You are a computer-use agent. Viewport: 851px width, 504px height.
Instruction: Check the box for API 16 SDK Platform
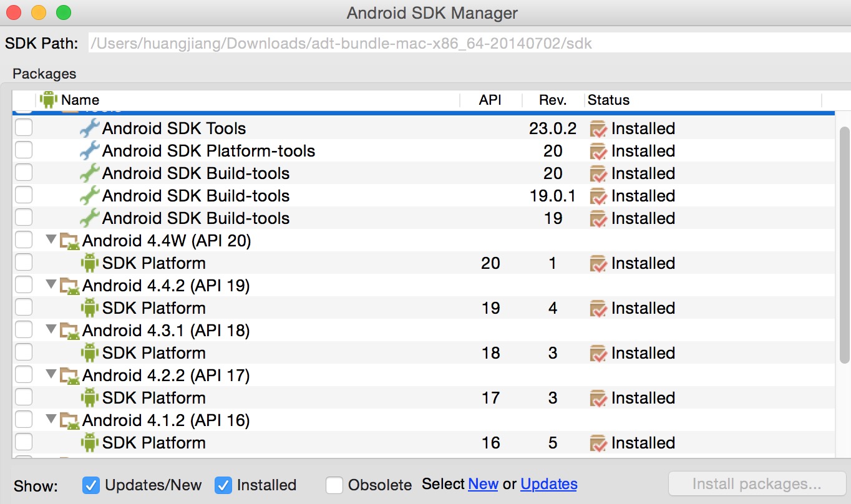[x=24, y=443]
